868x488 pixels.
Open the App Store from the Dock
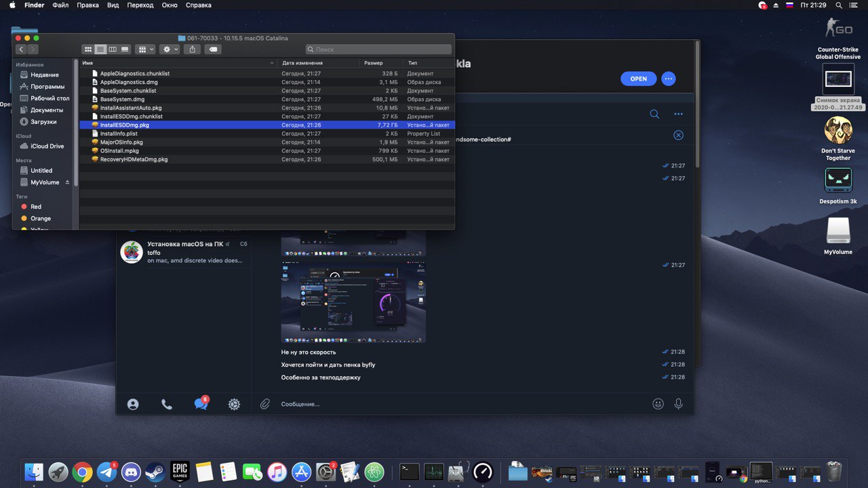(x=301, y=472)
